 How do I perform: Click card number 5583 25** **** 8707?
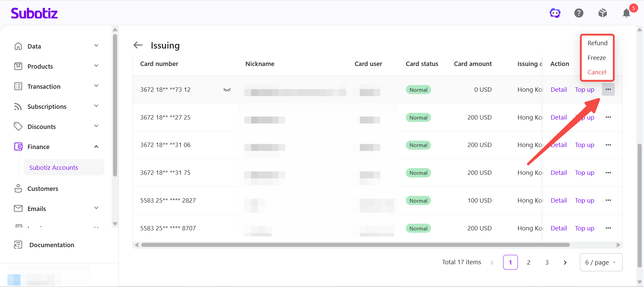168,228
